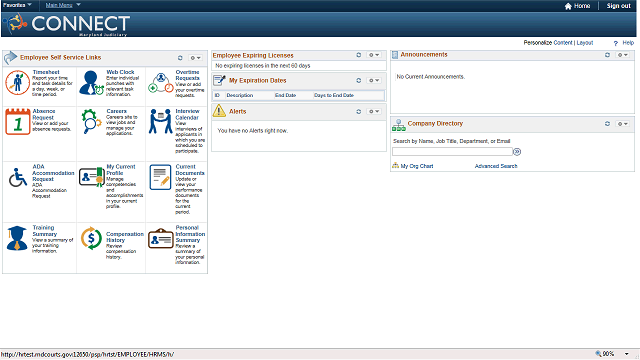Click the Help question mark icon
640x360 pixels.
616,43
